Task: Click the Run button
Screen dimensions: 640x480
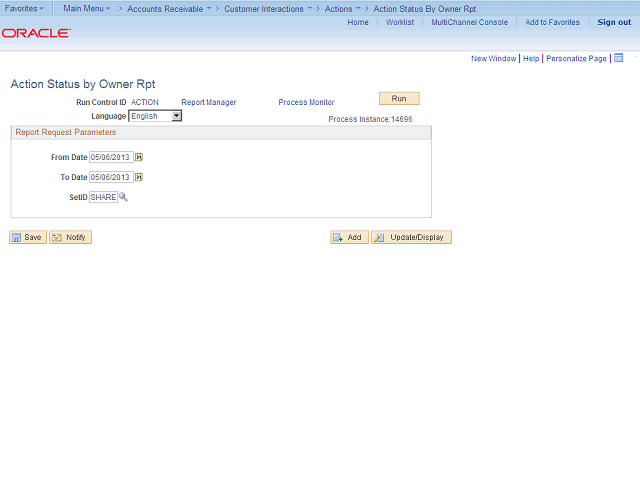Action: [x=399, y=98]
